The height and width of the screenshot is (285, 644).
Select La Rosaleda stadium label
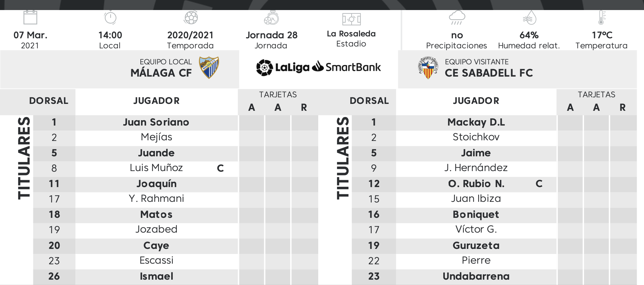tap(351, 34)
